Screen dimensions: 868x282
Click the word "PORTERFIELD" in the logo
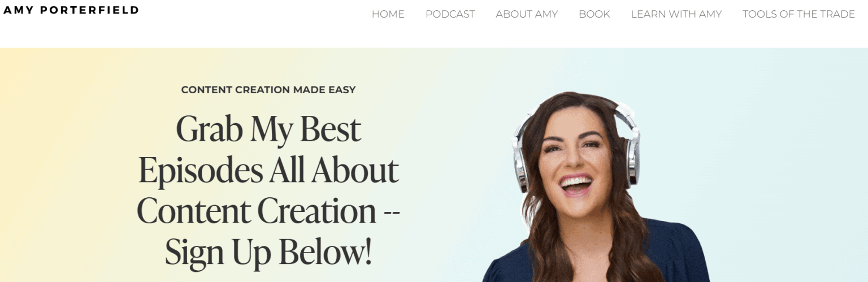click(x=89, y=10)
